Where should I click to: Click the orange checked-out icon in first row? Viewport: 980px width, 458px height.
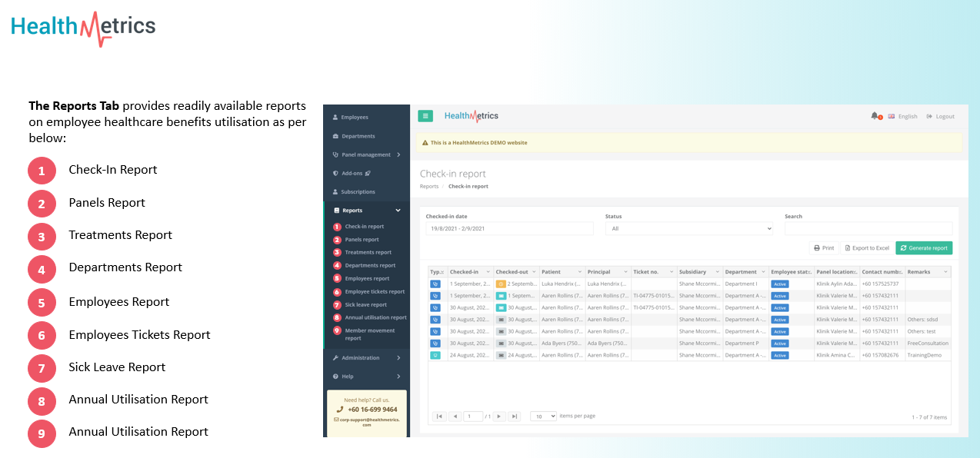click(x=501, y=284)
